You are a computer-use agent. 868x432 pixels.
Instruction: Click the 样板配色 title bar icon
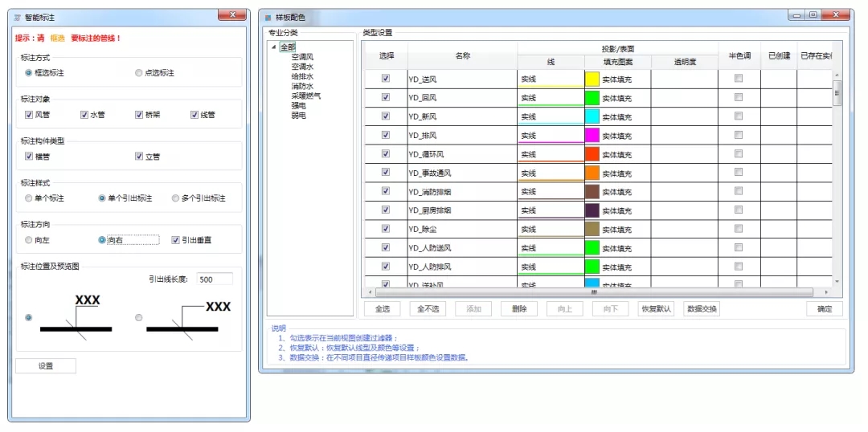click(268, 18)
